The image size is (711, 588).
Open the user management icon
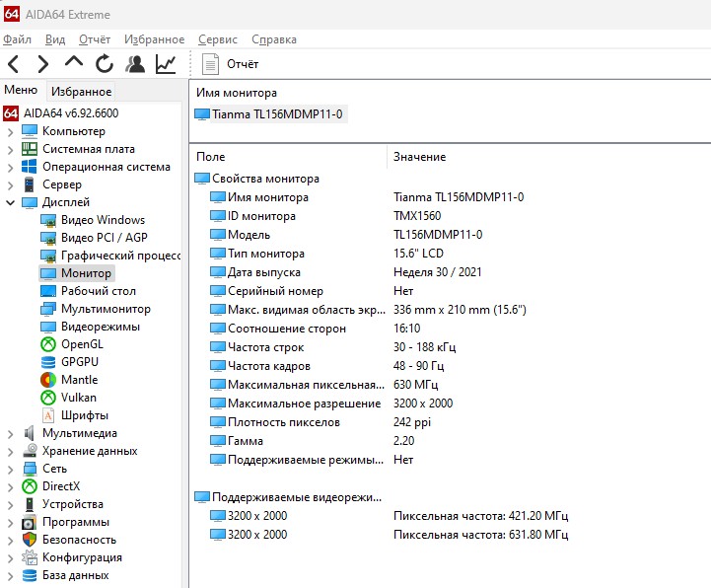135,64
